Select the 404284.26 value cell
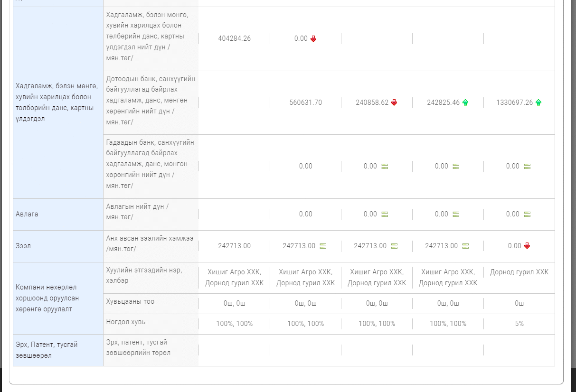The image size is (576, 392). [234, 39]
